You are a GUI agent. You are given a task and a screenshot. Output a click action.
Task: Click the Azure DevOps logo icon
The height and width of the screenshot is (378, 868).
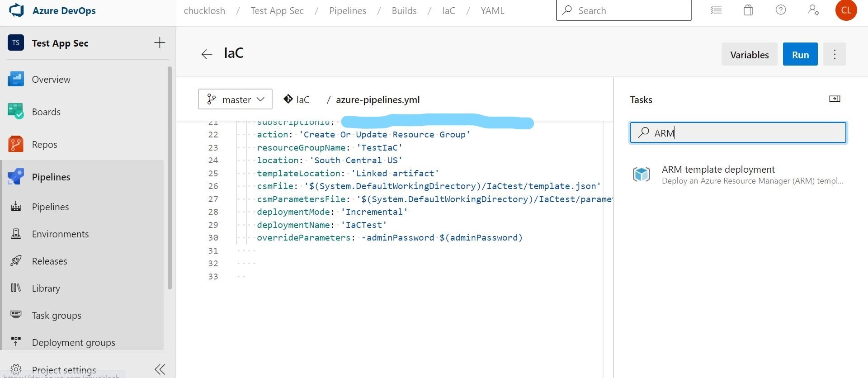[16, 10]
